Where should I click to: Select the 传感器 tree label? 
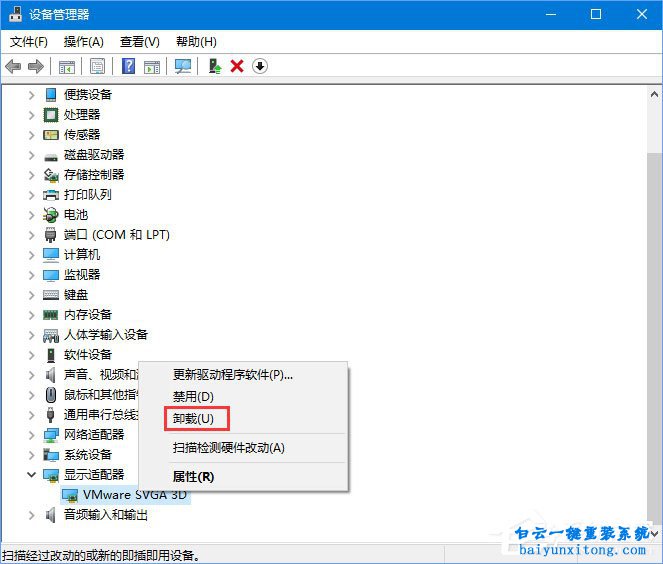coord(82,135)
